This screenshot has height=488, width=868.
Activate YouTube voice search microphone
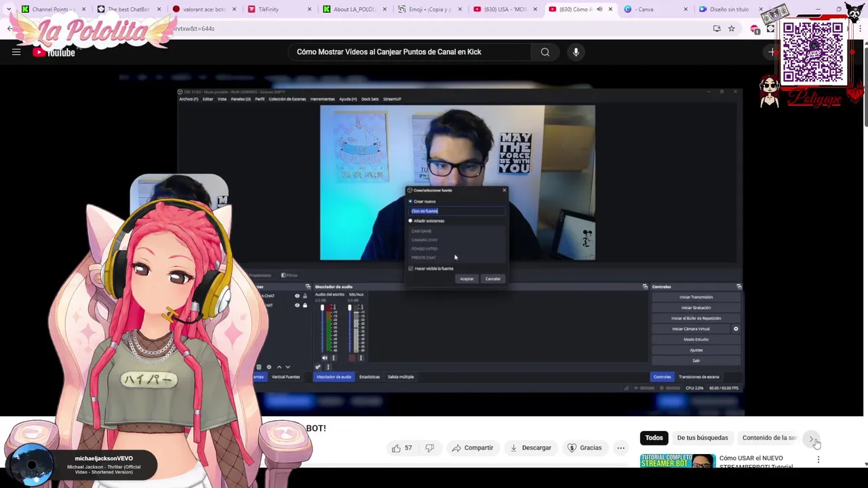[576, 52]
